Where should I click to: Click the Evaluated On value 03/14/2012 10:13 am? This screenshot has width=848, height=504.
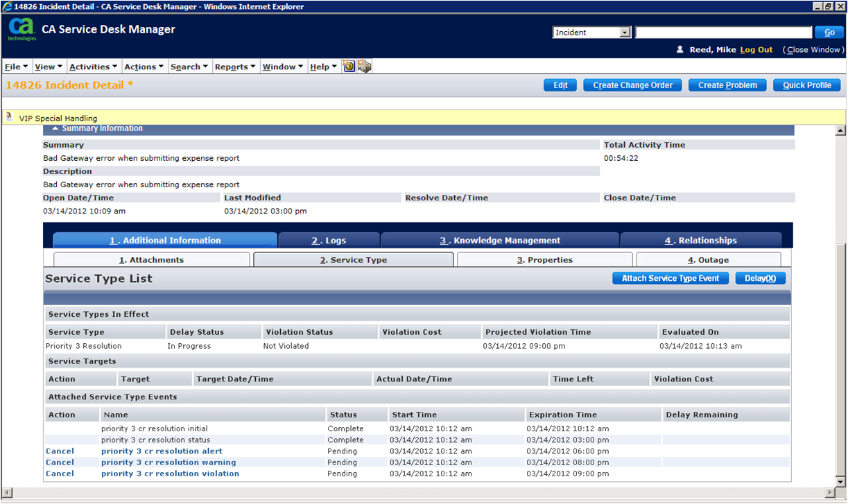701,346
